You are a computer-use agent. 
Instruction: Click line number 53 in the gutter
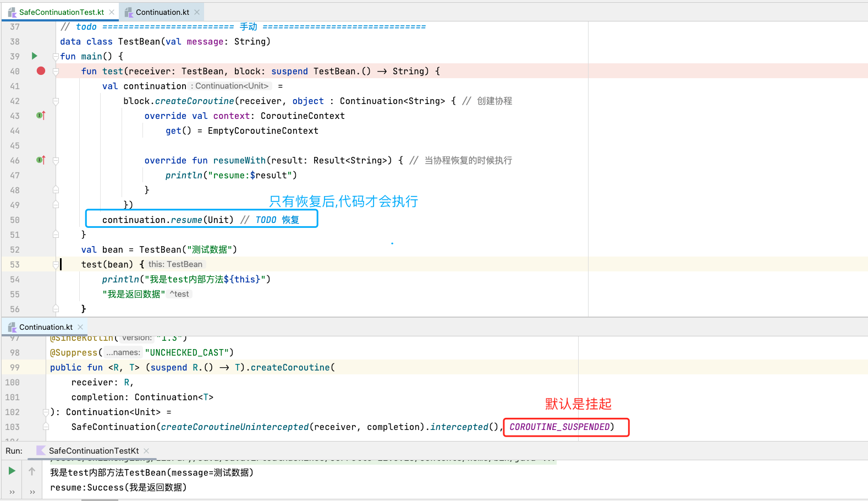pyautogui.click(x=15, y=264)
